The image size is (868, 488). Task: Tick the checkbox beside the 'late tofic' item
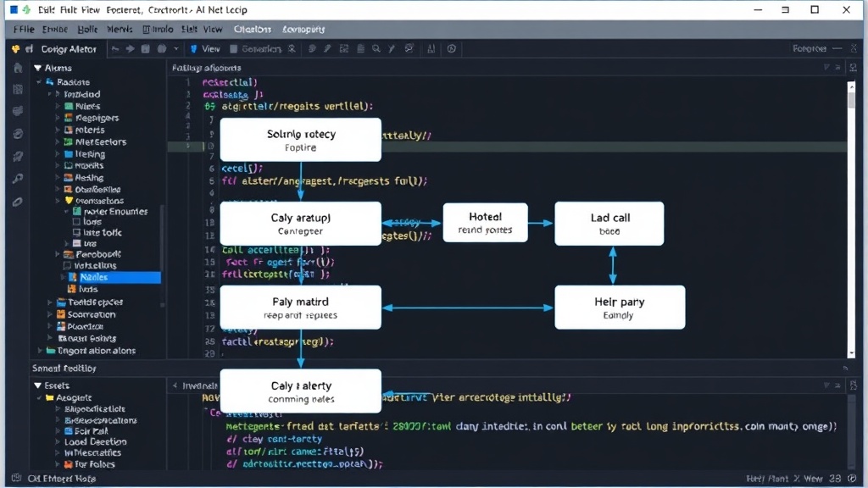(x=77, y=232)
